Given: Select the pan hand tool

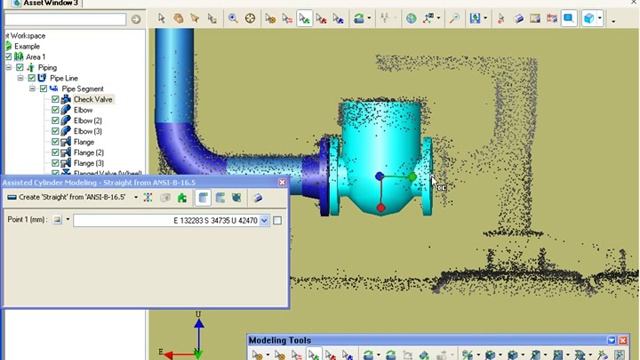Looking at the screenshot, I should (178, 18).
